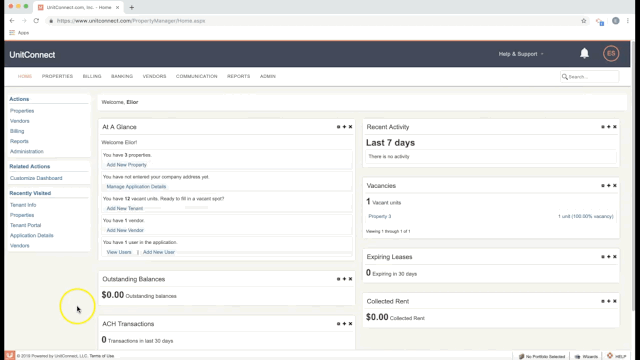Close the Outstanding Balances widget
The height and width of the screenshot is (360, 640).
(350, 279)
